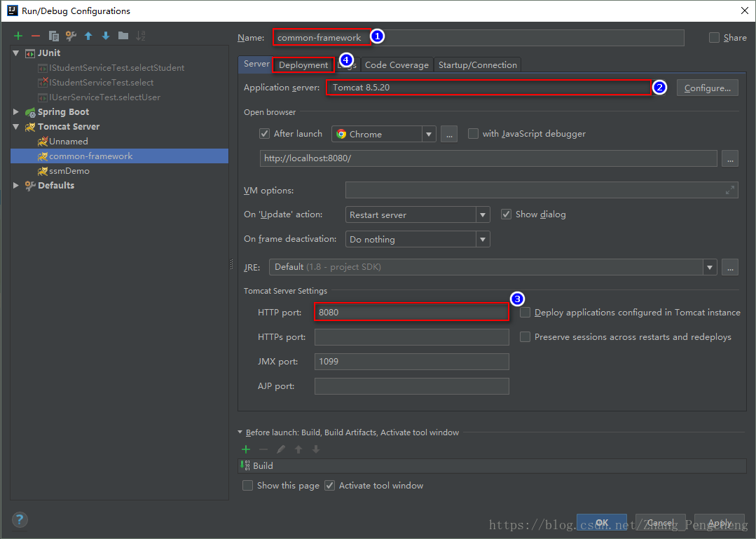Click the OK button
Screen dimensions: 756x539
pos(602,523)
